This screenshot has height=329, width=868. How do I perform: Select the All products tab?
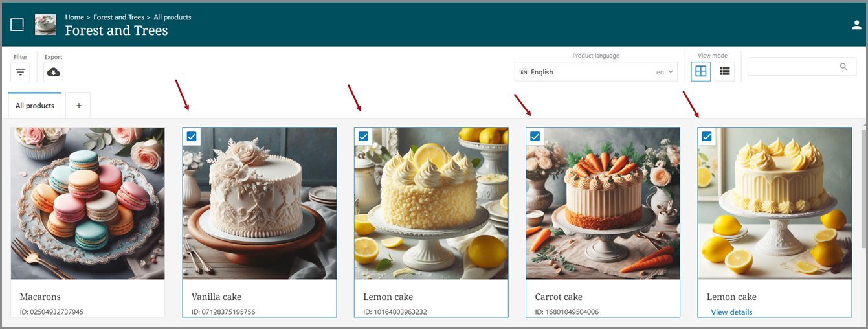[35, 106]
